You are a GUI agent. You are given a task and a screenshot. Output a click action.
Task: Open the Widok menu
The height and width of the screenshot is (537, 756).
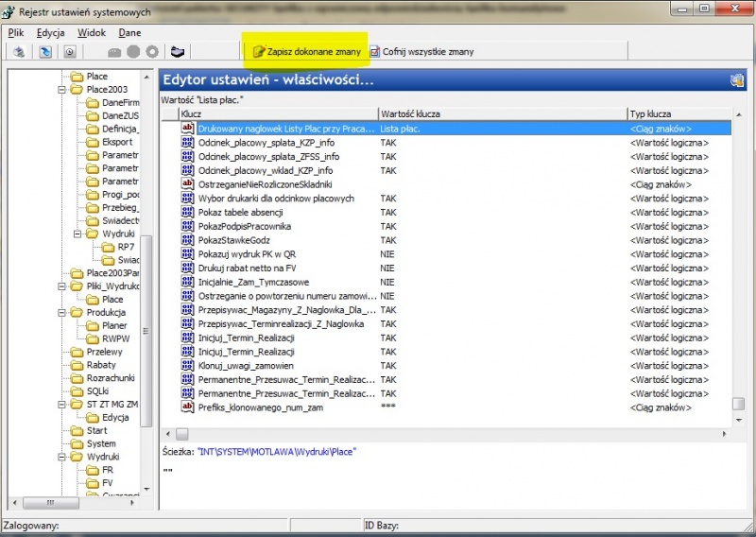point(92,33)
